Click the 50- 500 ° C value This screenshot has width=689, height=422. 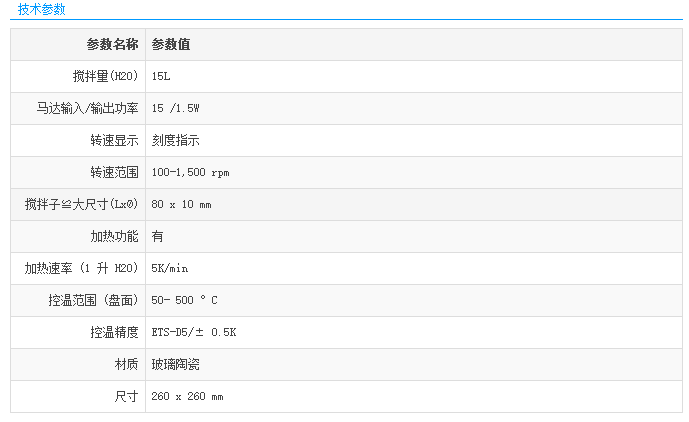click(184, 300)
